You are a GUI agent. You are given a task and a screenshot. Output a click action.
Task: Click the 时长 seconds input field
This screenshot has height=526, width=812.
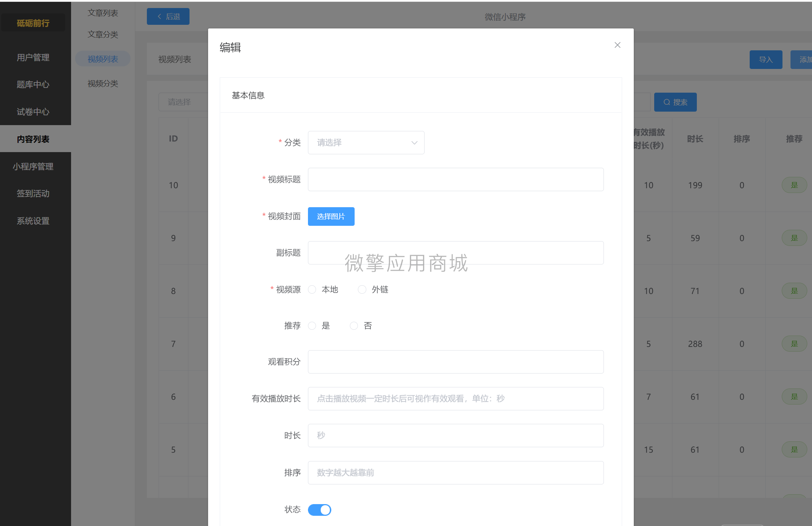click(456, 436)
